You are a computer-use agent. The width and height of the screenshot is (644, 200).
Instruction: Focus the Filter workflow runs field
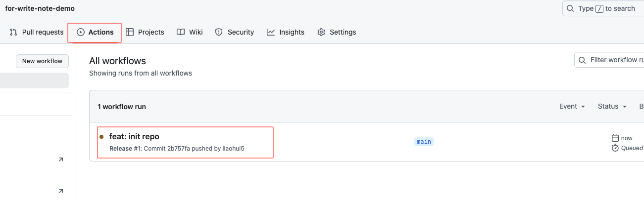609,60
